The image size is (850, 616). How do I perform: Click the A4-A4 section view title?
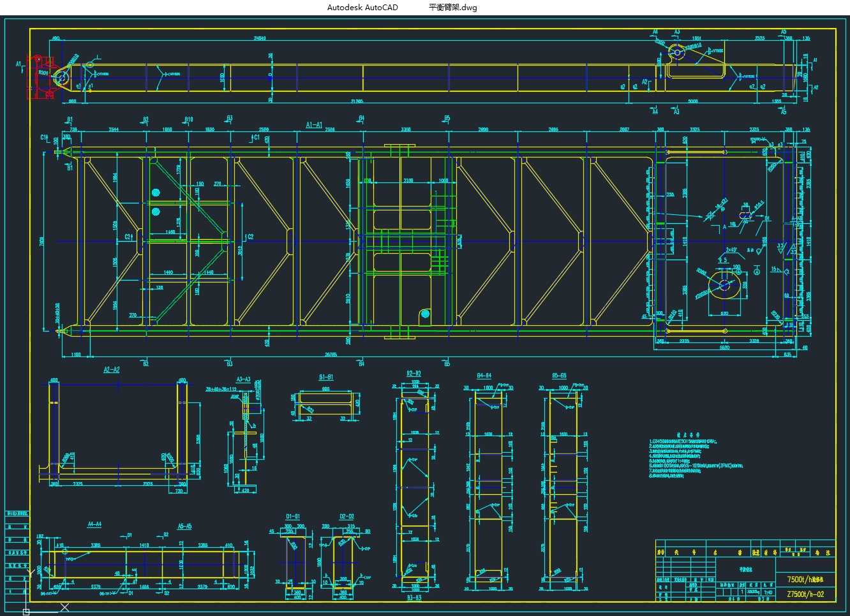[94, 524]
